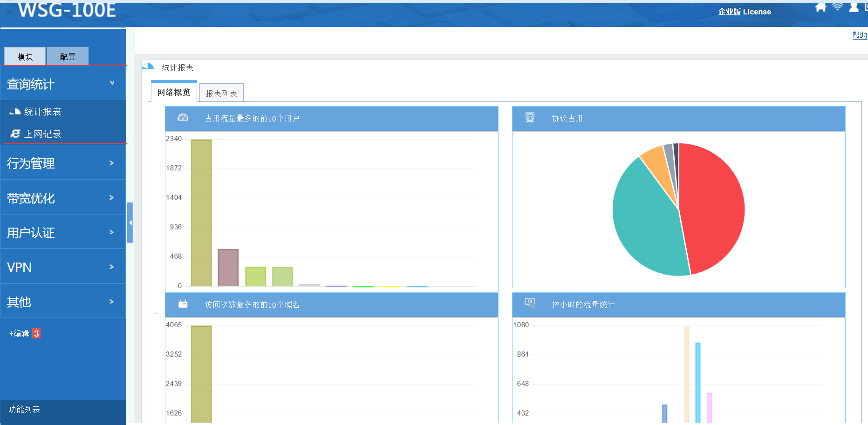Expand the 带宽优化 menu section

(111, 197)
